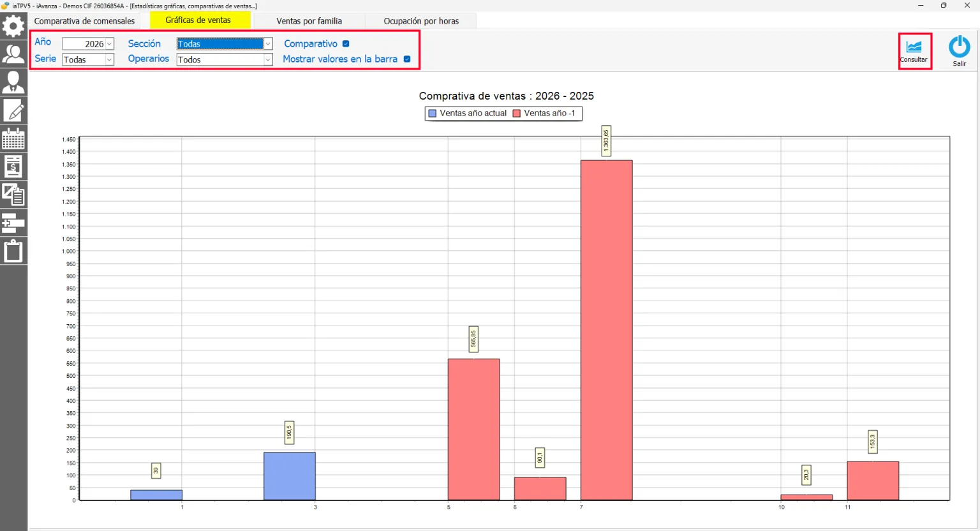The width and height of the screenshot is (980, 531).
Task: Click the chart title Comprativa de ventas
Action: (507, 96)
